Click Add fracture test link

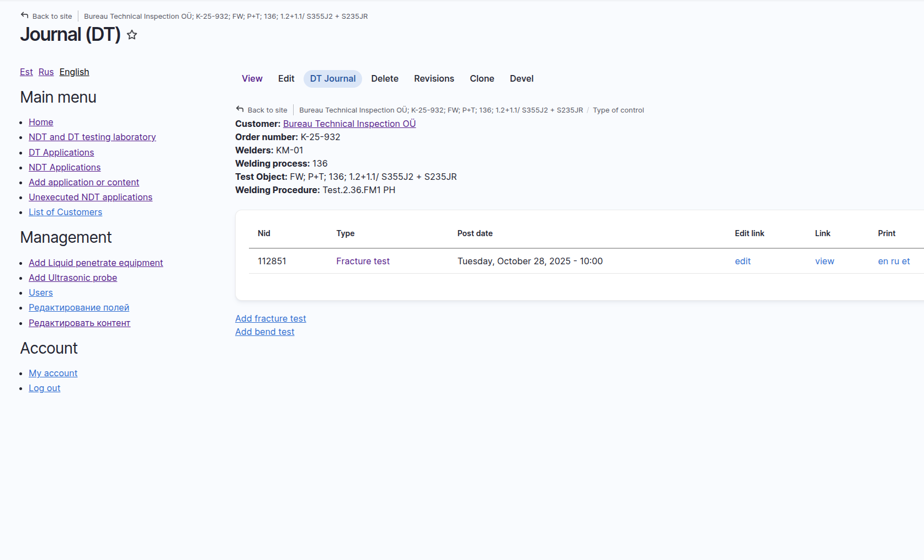[270, 318]
